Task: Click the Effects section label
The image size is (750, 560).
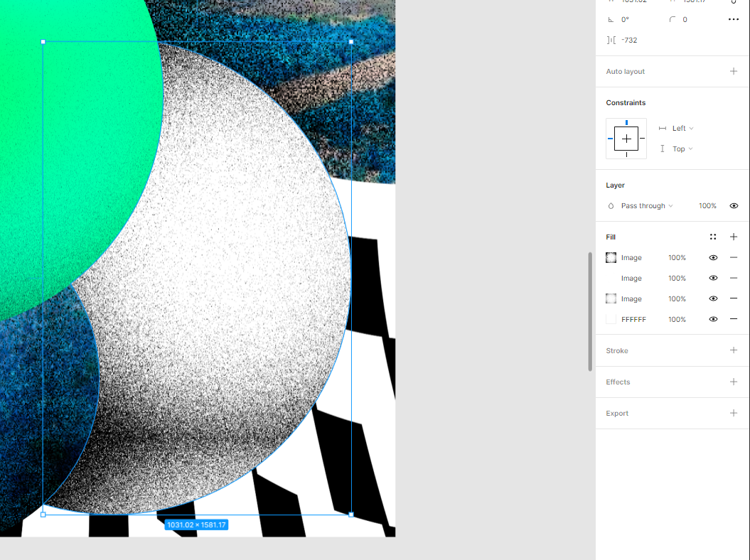Action: point(618,382)
